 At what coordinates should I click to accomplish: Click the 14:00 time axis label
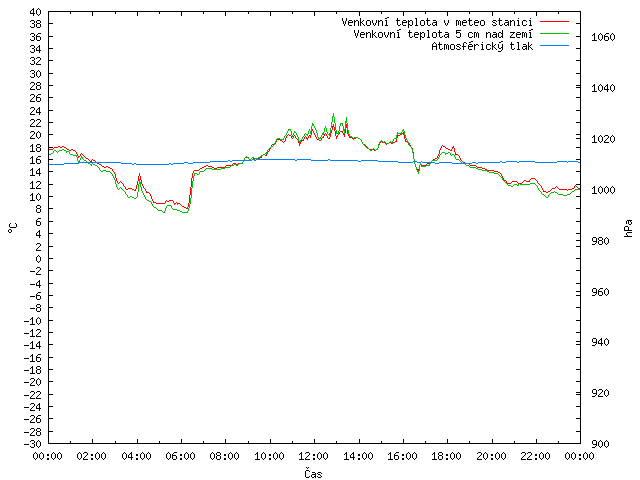point(358,456)
